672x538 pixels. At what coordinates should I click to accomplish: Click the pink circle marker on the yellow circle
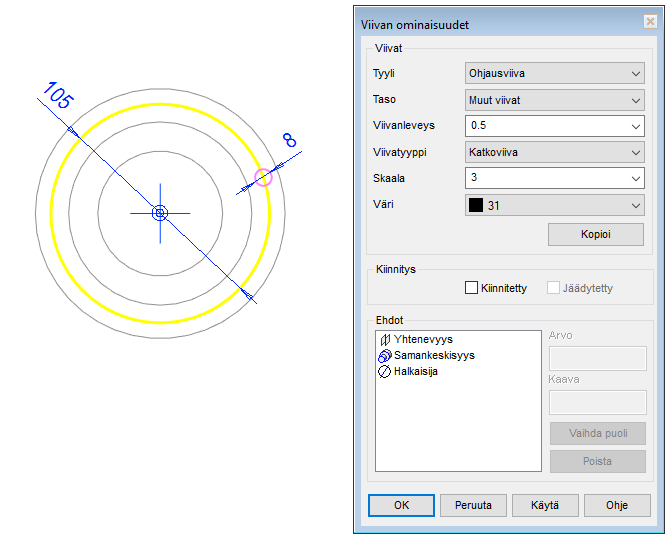pyautogui.click(x=263, y=178)
